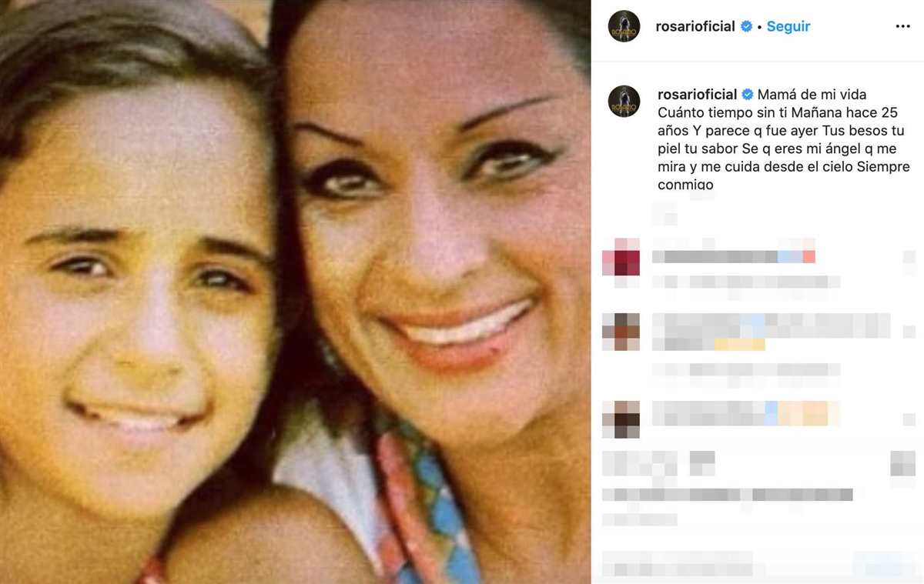
Task: Click the verified badge in the header
Action: click(746, 26)
